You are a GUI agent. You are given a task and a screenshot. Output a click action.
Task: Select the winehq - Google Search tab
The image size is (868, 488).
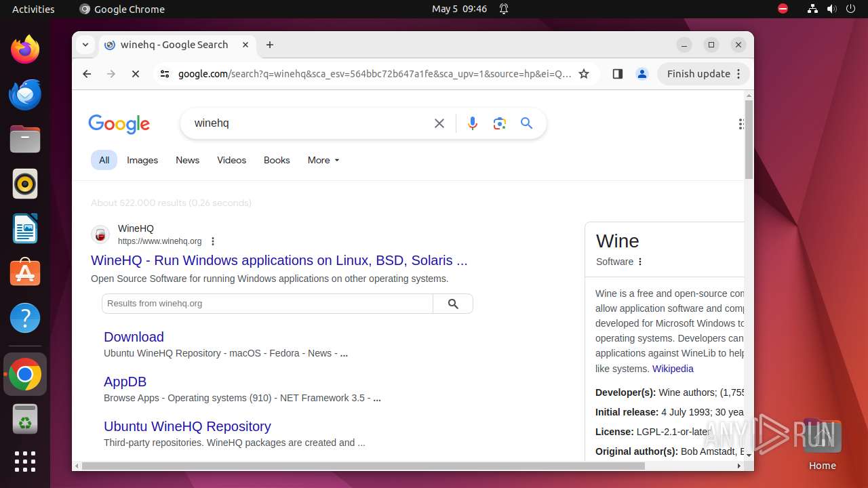pos(176,45)
